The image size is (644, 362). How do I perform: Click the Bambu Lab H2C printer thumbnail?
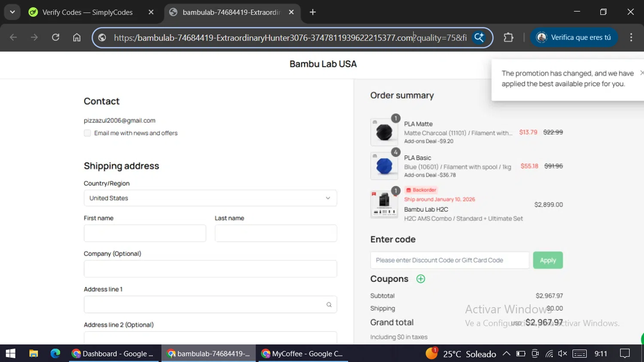click(x=384, y=205)
